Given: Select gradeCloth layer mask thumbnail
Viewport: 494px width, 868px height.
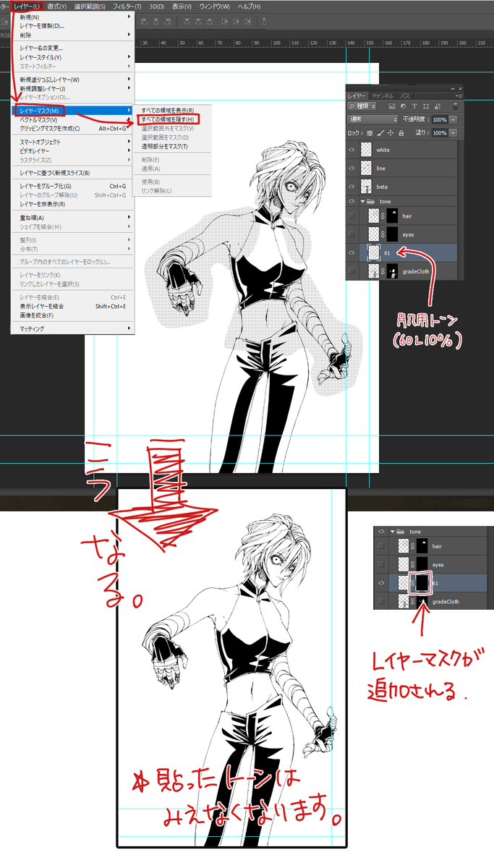Looking at the screenshot, I should coord(392,271).
